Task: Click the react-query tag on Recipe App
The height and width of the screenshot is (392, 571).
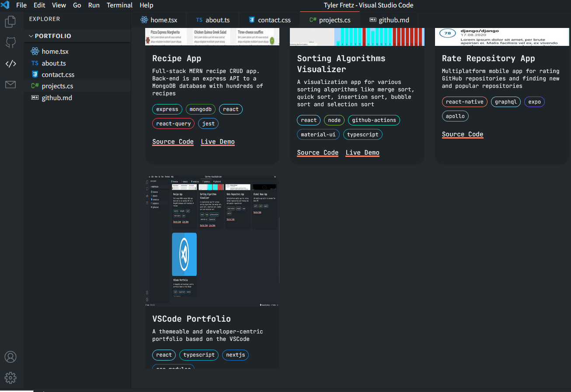Action: tap(173, 123)
